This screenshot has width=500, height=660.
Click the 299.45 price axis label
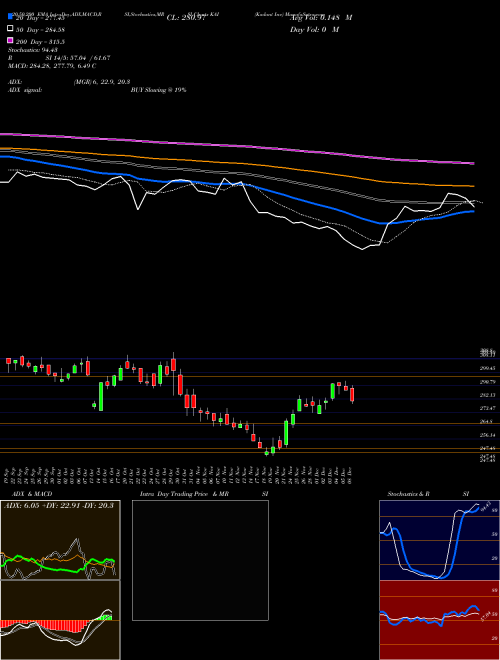click(x=487, y=368)
